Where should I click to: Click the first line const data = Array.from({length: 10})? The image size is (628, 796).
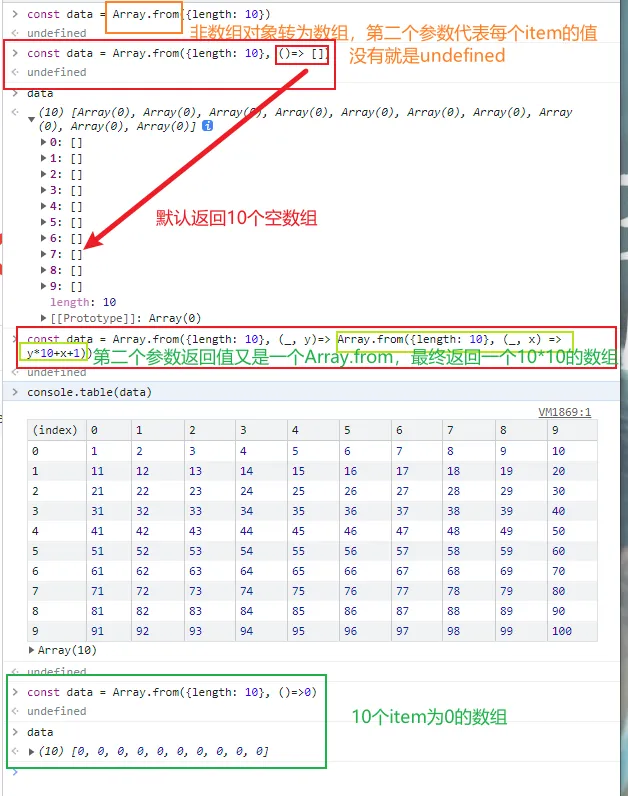click(148, 14)
